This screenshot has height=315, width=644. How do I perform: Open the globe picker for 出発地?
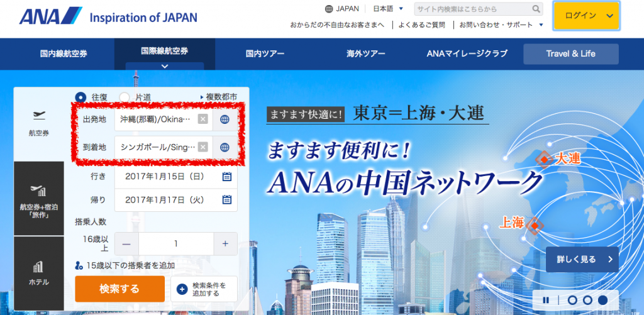(x=225, y=119)
